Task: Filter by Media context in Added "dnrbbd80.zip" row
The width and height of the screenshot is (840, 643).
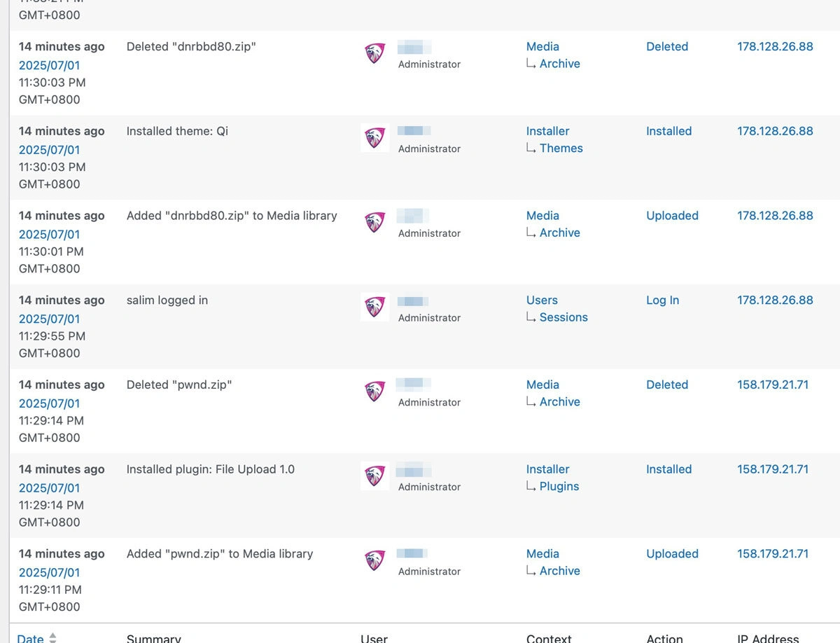Action: click(x=542, y=216)
